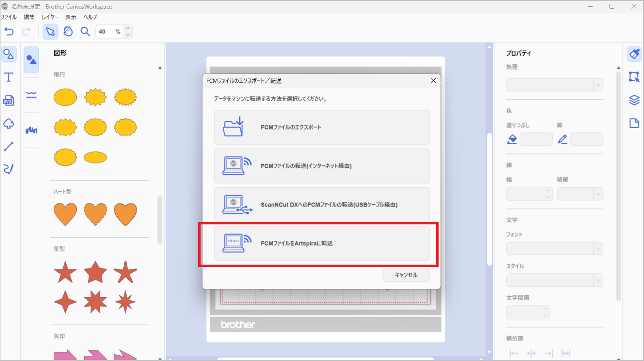Increase zoom with the up arrow

[x=127, y=28]
